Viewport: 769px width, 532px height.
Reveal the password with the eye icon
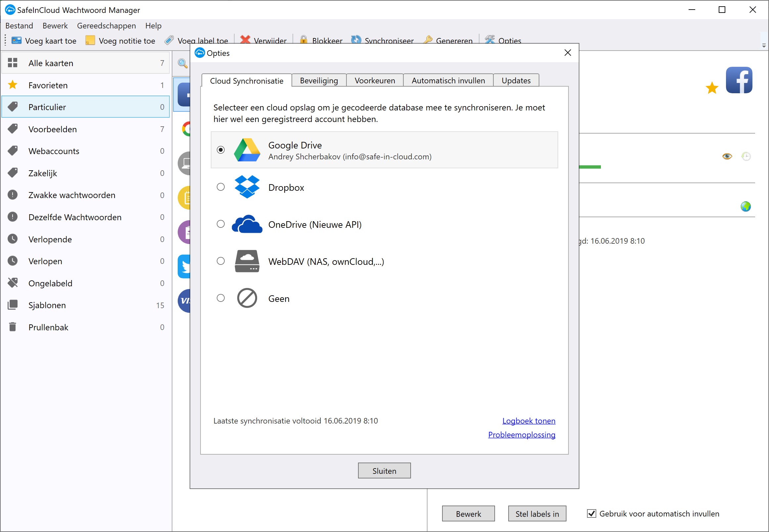(x=727, y=156)
